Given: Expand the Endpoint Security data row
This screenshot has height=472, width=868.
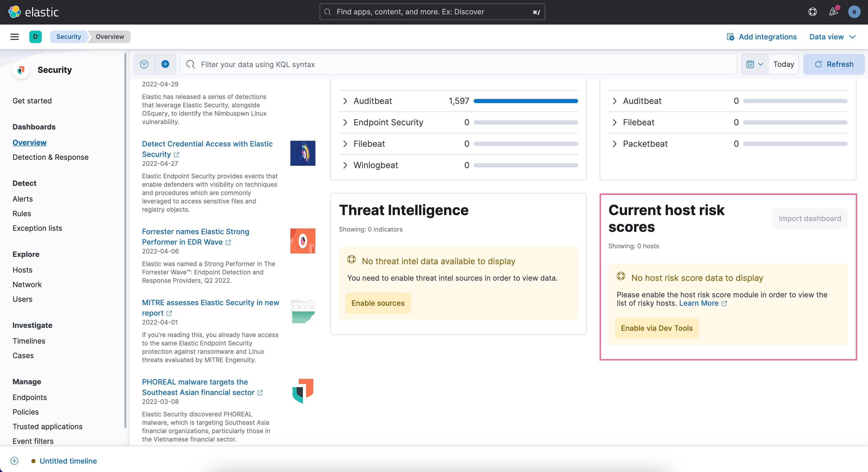Looking at the screenshot, I should click(345, 122).
